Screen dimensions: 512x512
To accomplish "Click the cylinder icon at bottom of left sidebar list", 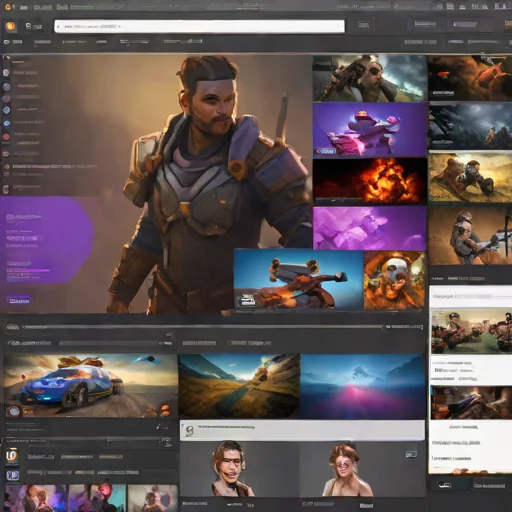I will pos(6,190).
